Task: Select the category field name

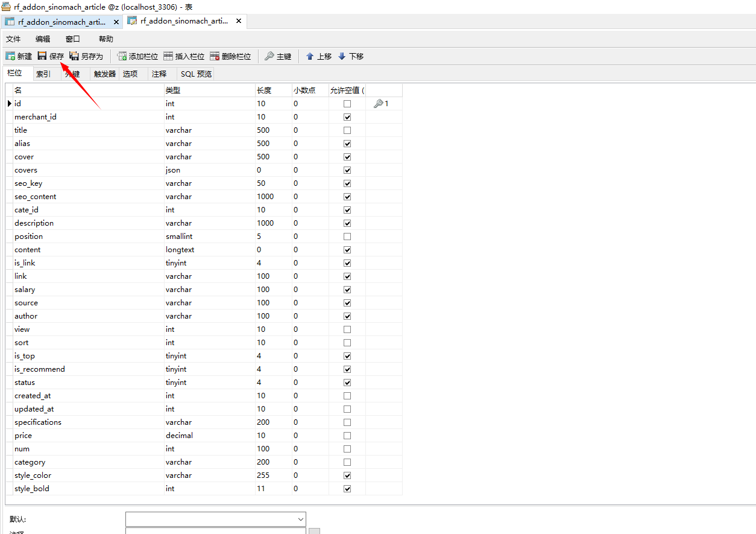Action: coord(89,462)
